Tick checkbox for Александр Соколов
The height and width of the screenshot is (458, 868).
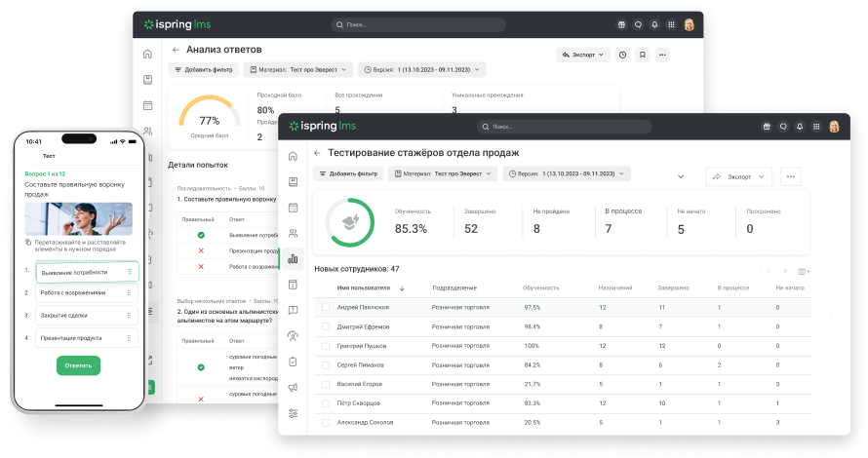(326, 422)
